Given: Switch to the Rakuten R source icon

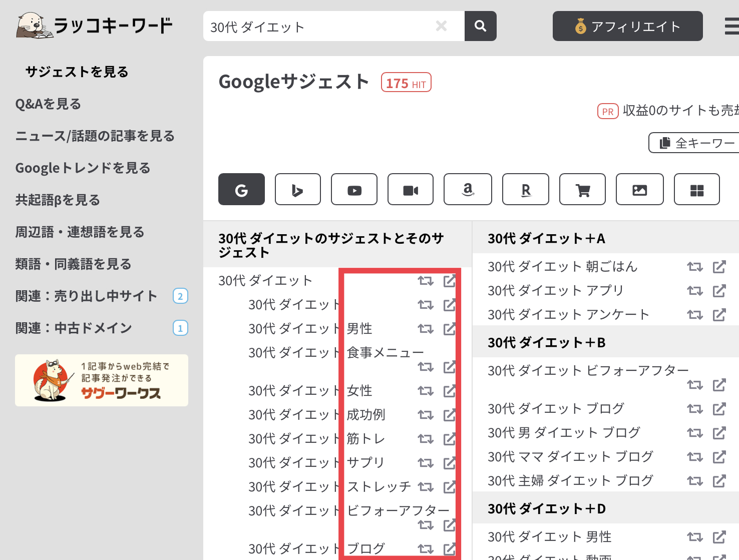Looking at the screenshot, I should (x=526, y=189).
